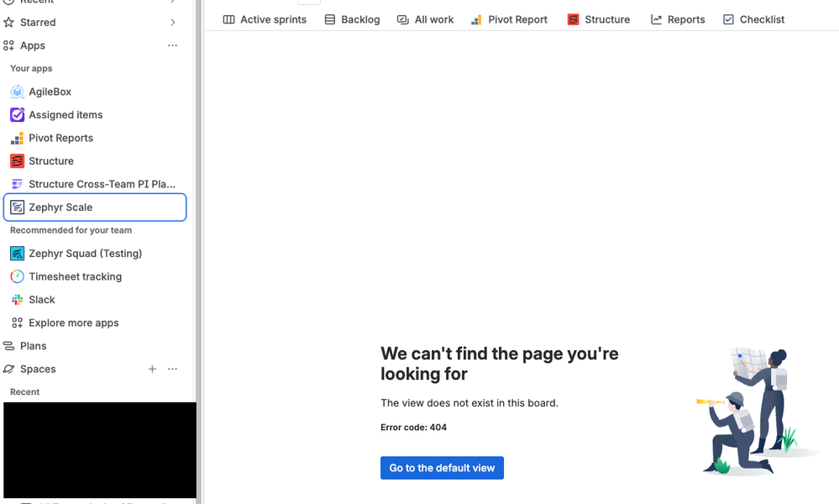This screenshot has width=839, height=504.
Task: Select the Assigned items app icon
Action: tap(18, 114)
